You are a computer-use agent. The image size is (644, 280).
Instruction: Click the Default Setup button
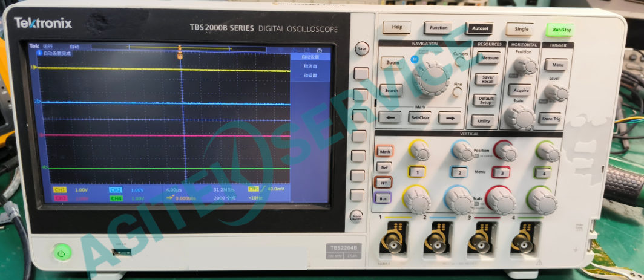(485, 100)
